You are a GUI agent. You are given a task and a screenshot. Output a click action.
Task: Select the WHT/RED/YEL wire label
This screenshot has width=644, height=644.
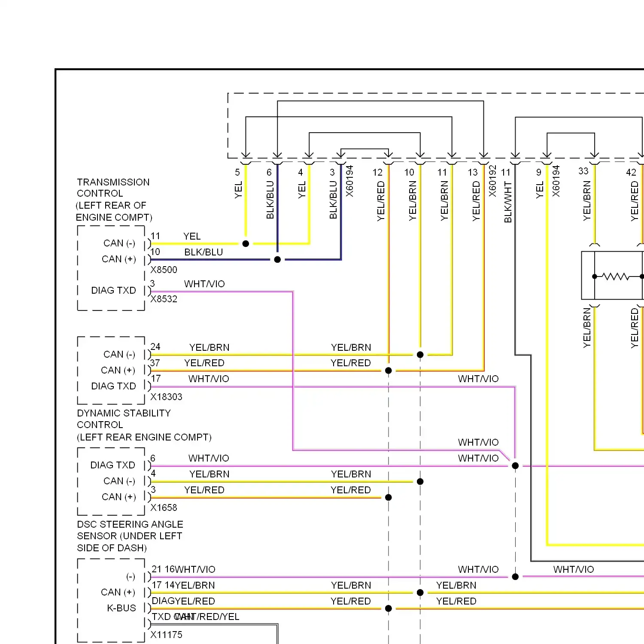(x=207, y=617)
